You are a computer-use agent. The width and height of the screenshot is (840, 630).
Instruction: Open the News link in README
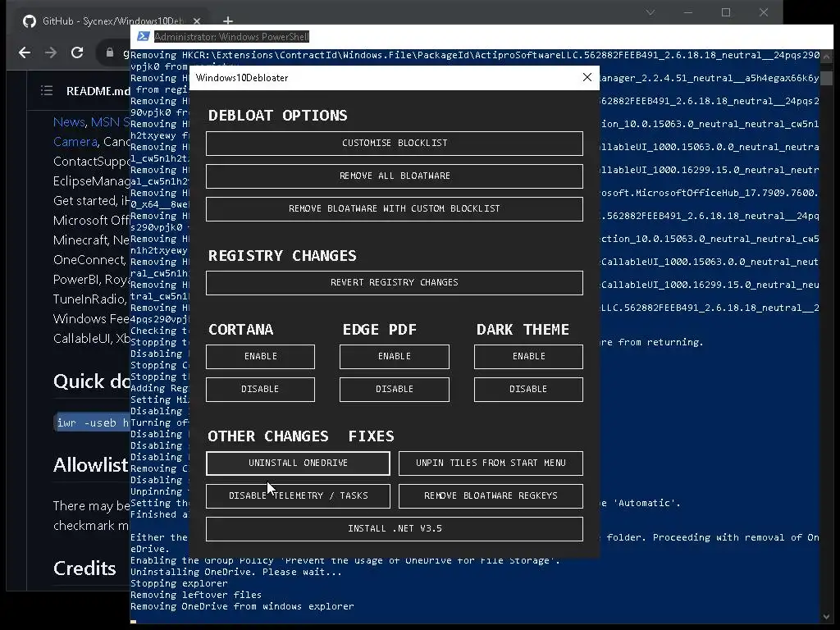(69, 122)
